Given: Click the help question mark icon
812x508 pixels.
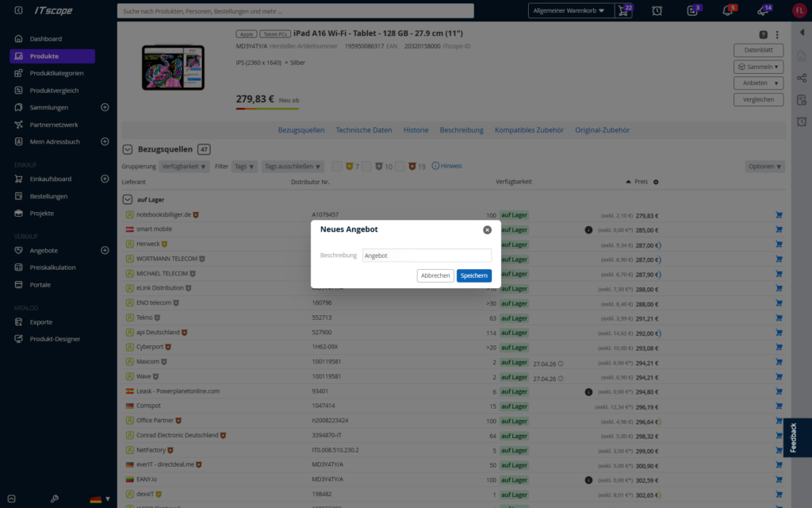Looking at the screenshot, I should point(763,35).
